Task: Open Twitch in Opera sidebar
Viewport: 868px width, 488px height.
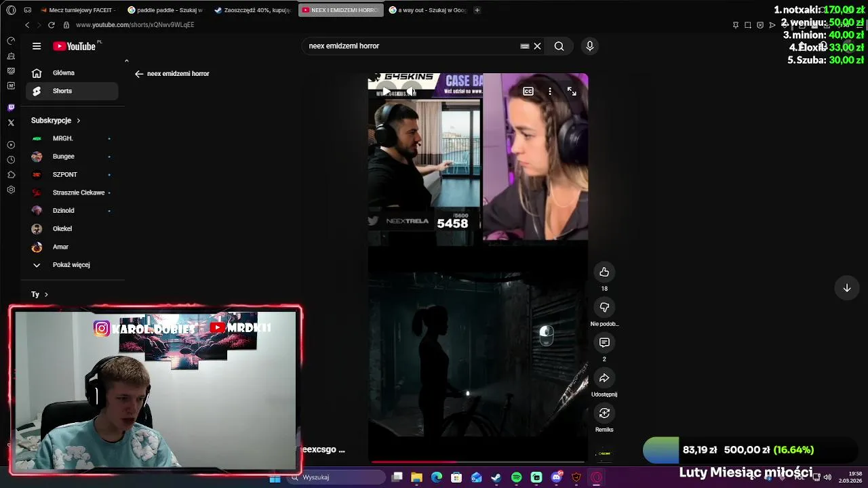Action: click(x=11, y=108)
